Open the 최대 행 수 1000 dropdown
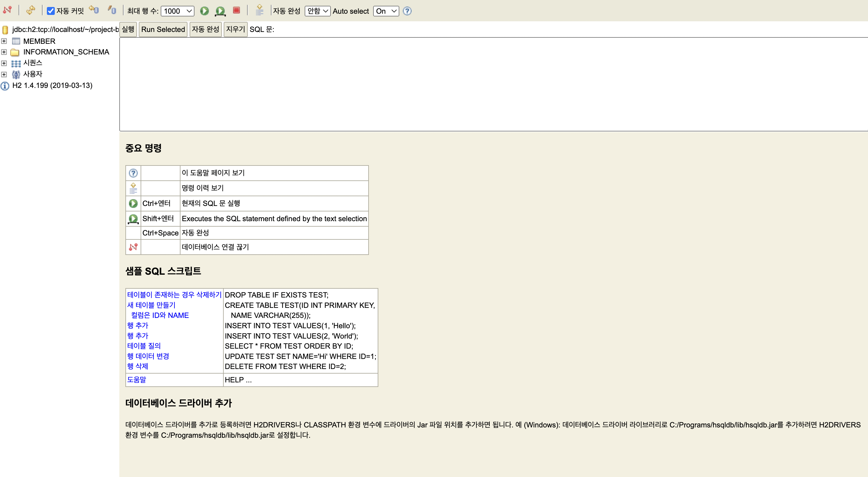The image size is (868, 477). pyautogui.click(x=177, y=11)
